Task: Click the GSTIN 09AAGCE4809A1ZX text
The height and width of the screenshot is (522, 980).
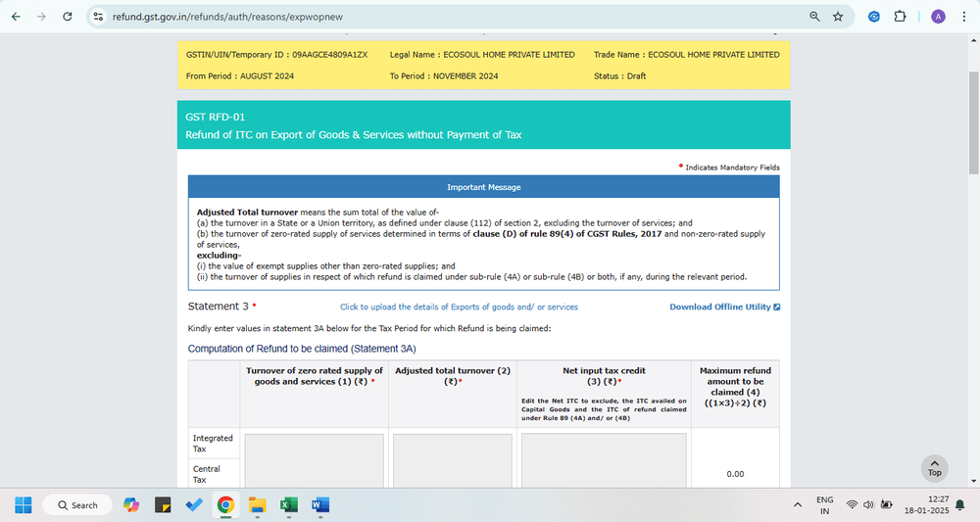Action: pos(277,55)
